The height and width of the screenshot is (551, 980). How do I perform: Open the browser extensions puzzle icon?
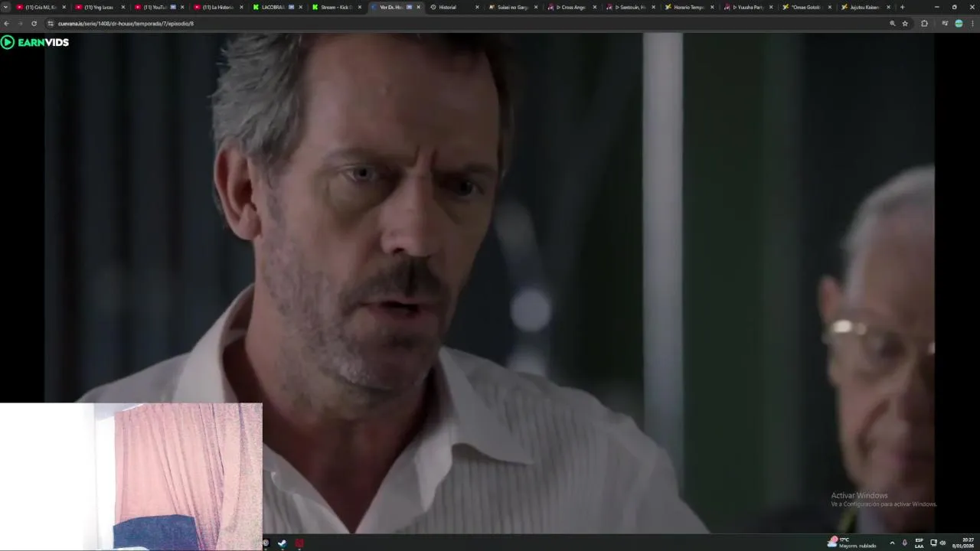[x=924, y=24]
